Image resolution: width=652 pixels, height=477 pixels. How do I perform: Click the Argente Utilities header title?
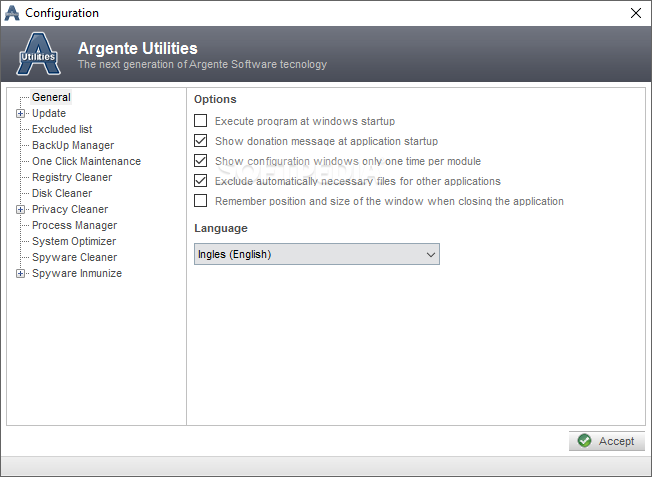138,48
